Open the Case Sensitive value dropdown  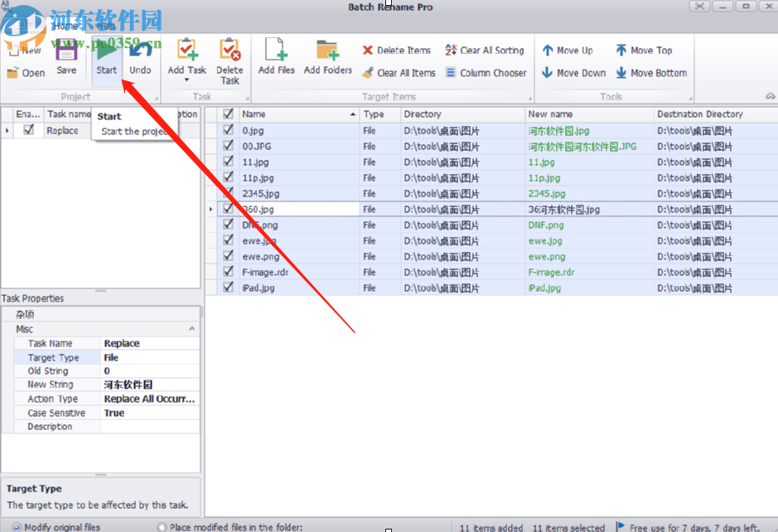click(x=149, y=413)
